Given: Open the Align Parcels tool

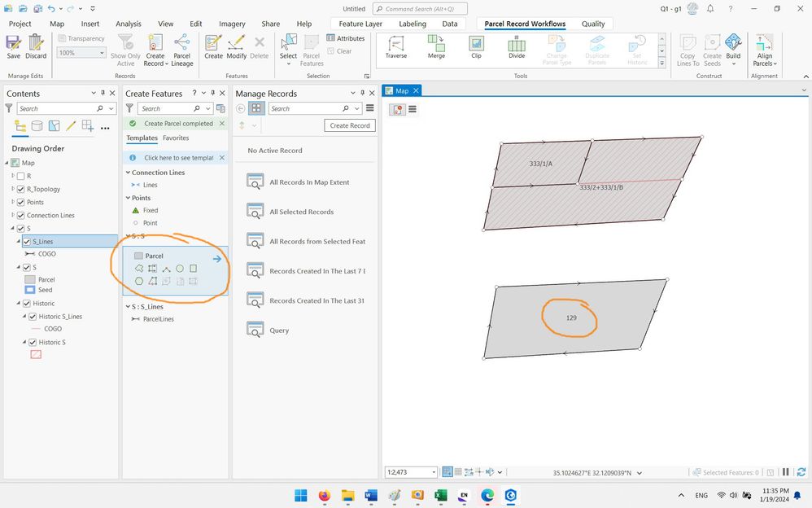Looking at the screenshot, I should pyautogui.click(x=764, y=50).
